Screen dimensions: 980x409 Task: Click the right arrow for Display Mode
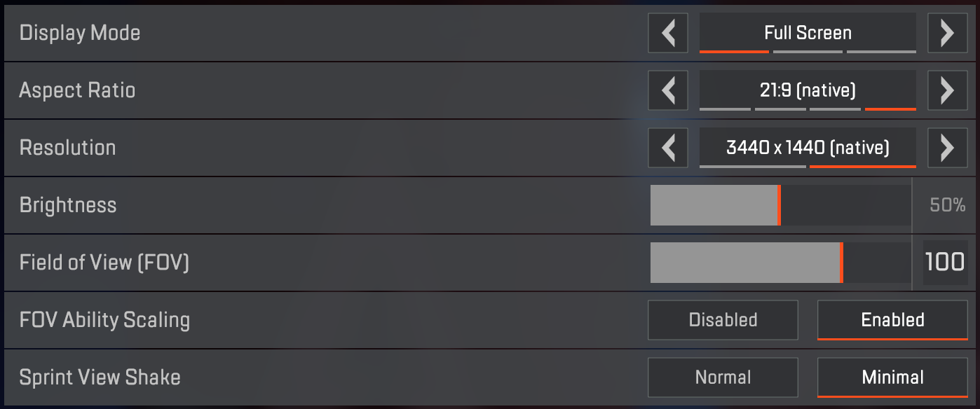coord(947,33)
